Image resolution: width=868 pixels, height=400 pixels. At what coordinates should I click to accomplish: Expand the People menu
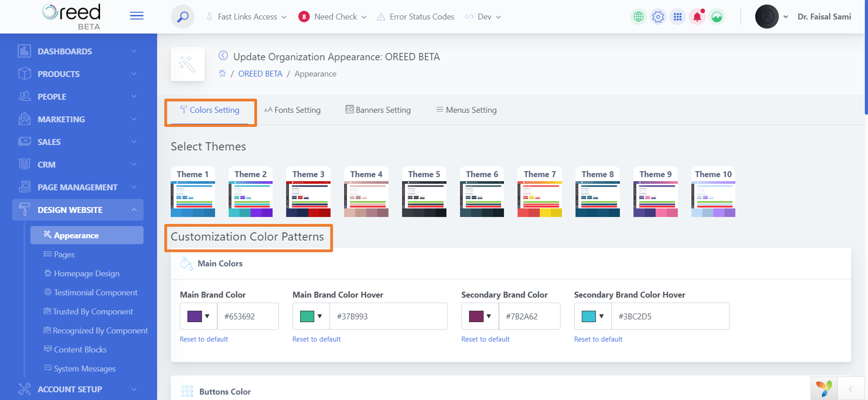click(134, 96)
